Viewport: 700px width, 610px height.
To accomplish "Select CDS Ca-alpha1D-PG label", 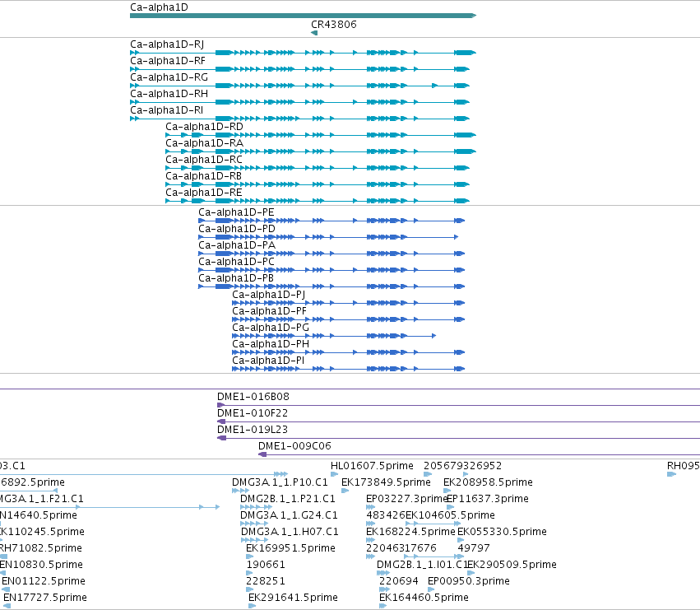I will click(271, 328).
